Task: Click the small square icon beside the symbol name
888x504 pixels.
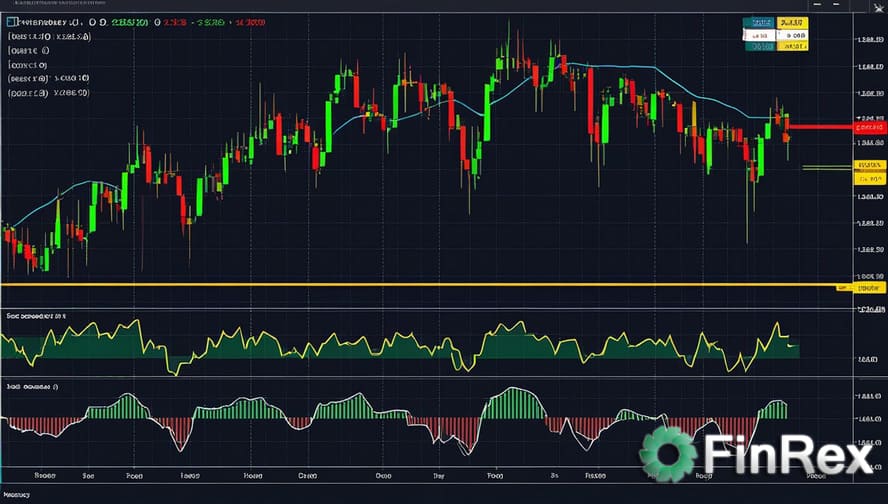Action: pos(9,21)
